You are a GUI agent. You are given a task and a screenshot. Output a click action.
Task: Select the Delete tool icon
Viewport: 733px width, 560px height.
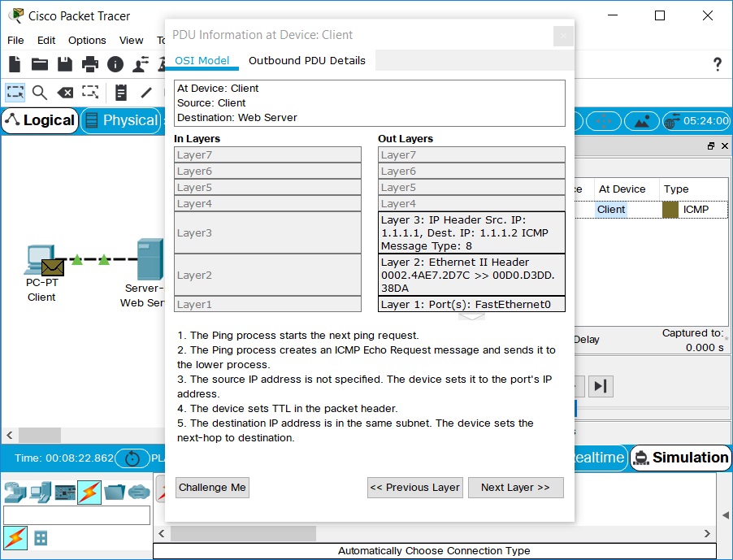coord(65,93)
